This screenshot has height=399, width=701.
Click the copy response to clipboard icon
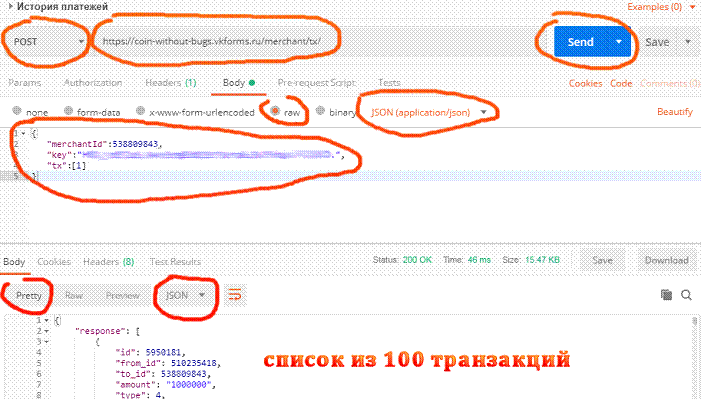(666, 295)
